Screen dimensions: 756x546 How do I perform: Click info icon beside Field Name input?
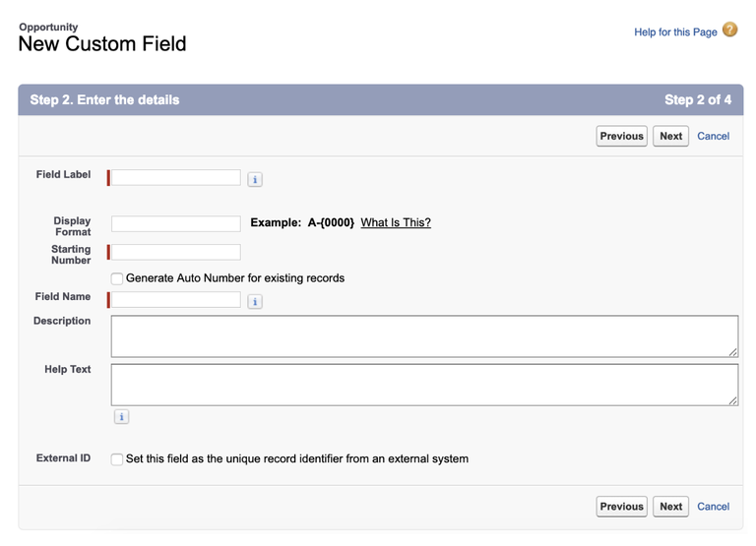click(x=255, y=302)
